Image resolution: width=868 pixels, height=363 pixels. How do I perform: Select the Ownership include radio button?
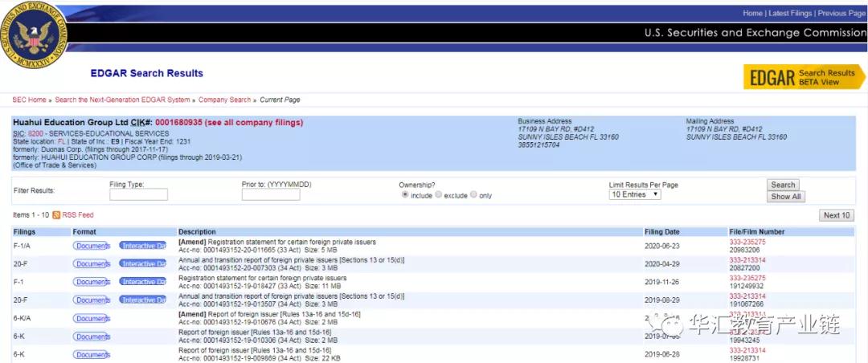[x=404, y=195]
